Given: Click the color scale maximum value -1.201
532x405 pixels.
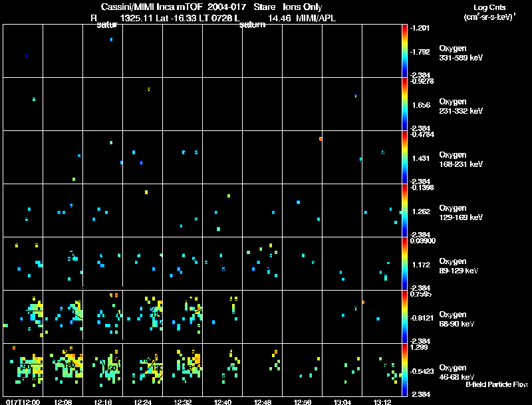Looking at the screenshot, I should point(420,28).
